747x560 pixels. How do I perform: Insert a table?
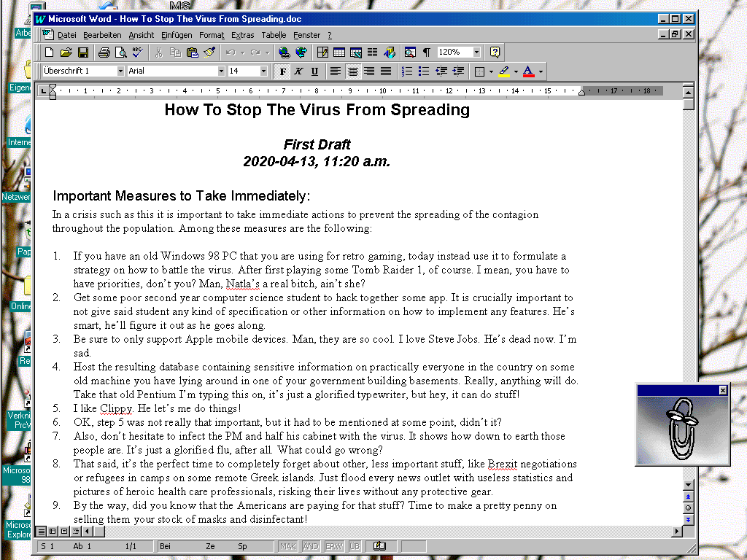(x=339, y=52)
